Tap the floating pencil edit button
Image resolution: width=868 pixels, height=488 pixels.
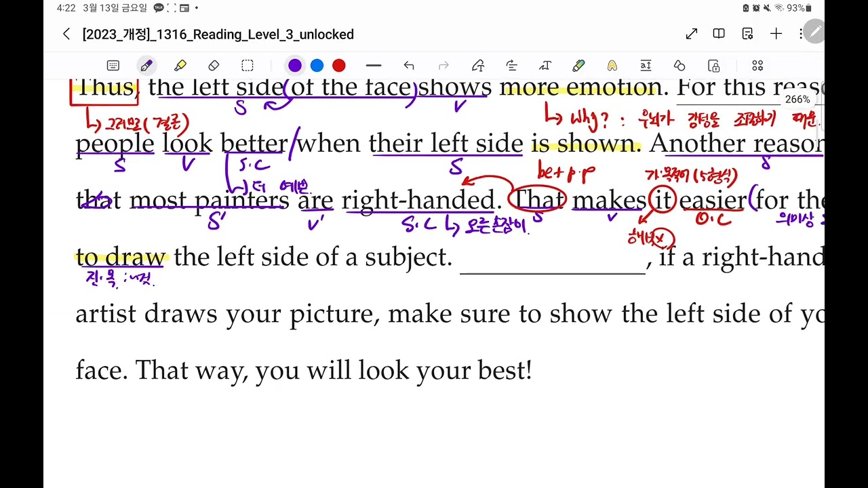pyautogui.click(x=814, y=31)
